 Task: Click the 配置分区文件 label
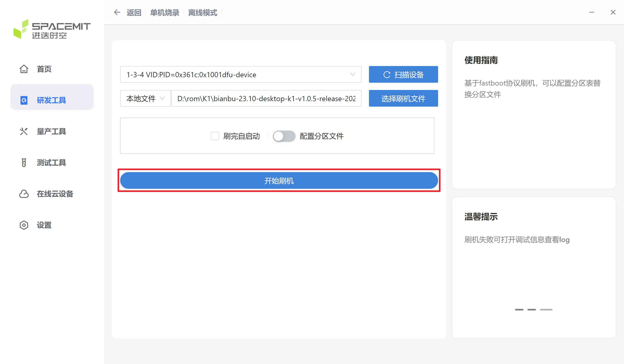pyautogui.click(x=322, y=136)
